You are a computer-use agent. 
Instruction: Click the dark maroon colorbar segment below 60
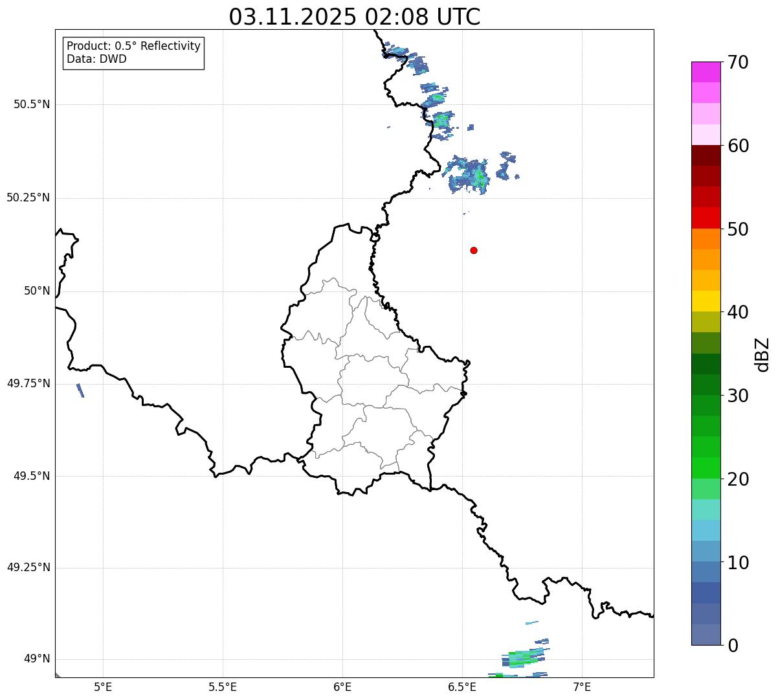[706, 155]
